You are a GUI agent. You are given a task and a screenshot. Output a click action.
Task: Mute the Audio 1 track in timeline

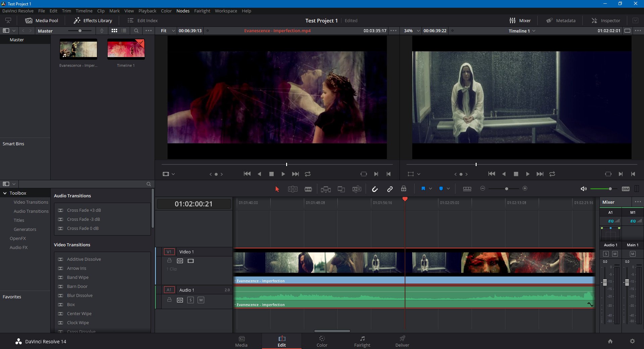tap(201, 300)
